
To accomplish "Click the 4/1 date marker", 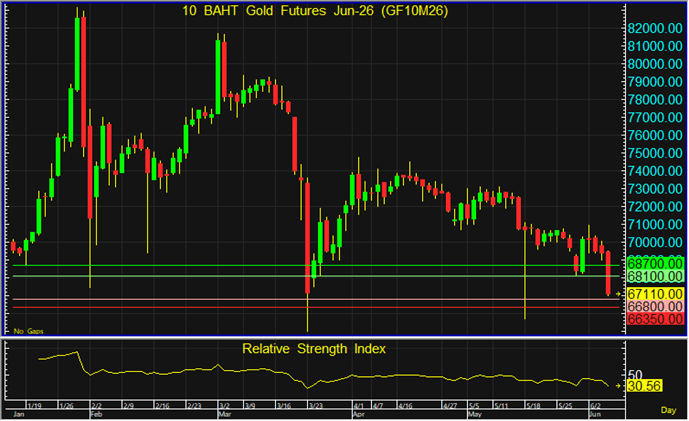I will tap(359, 406).
